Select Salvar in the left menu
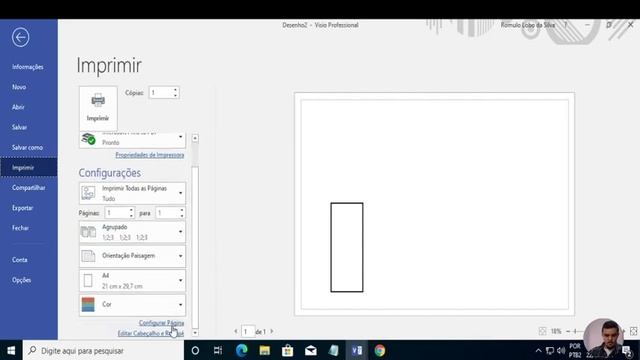 [x=20, y=127]
